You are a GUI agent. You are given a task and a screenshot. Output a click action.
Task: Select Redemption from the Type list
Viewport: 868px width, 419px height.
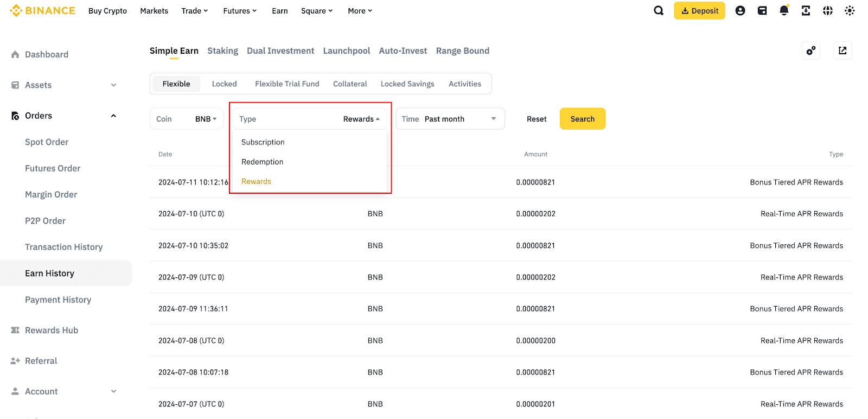point(263,162)
